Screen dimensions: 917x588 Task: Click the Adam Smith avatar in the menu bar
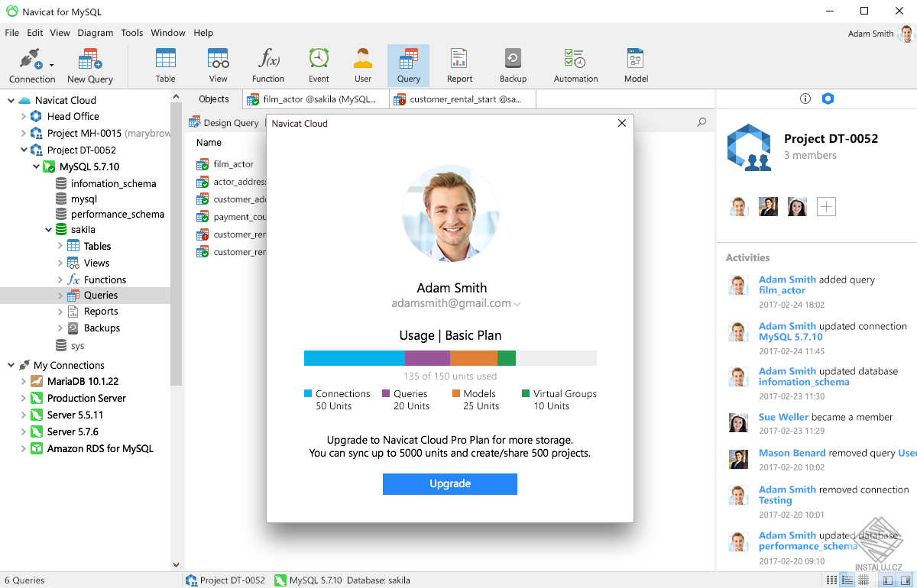tap(906, 34)
